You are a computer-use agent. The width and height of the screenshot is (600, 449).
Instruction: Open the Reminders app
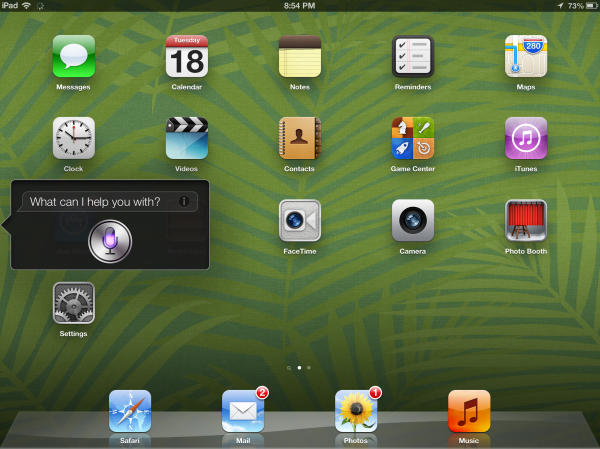pos(413,56)
